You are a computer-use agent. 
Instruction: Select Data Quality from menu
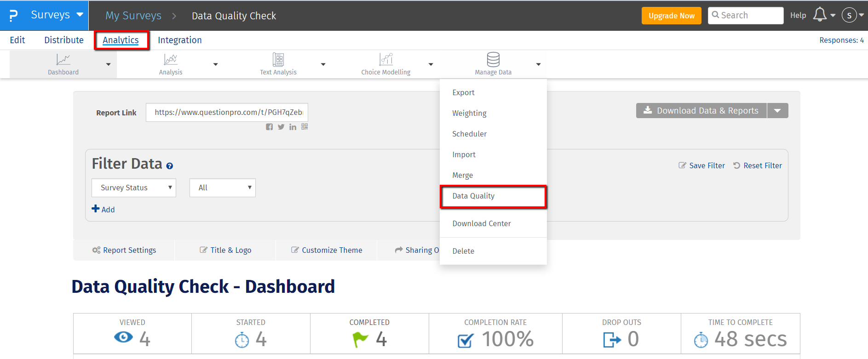[473, 196]
